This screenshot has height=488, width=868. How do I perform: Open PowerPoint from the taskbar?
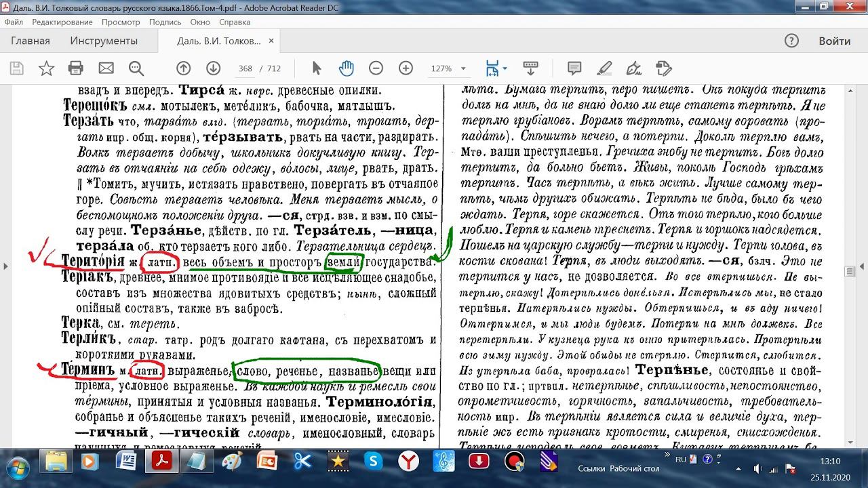pos(267,462)
